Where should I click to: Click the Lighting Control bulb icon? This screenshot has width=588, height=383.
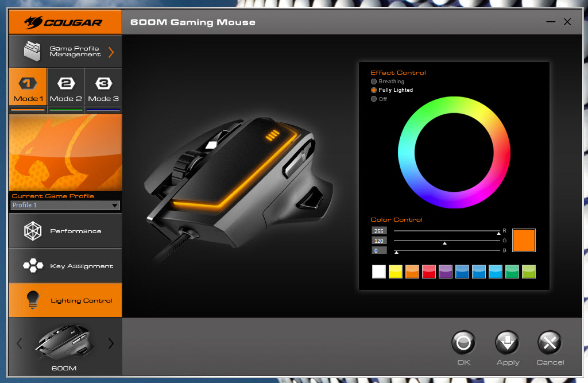pos(33,300)
